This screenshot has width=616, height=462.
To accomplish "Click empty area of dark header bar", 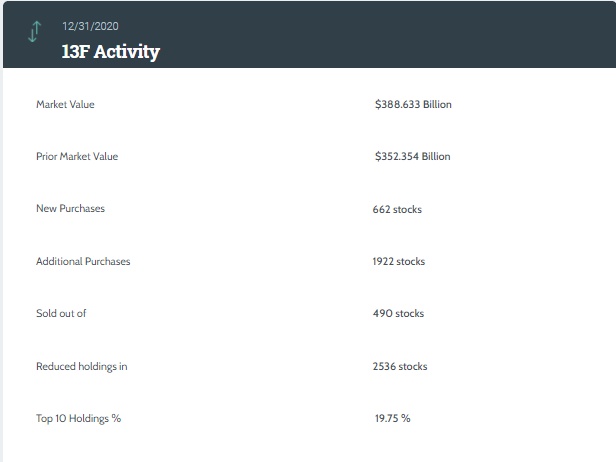I will point(400,35).
